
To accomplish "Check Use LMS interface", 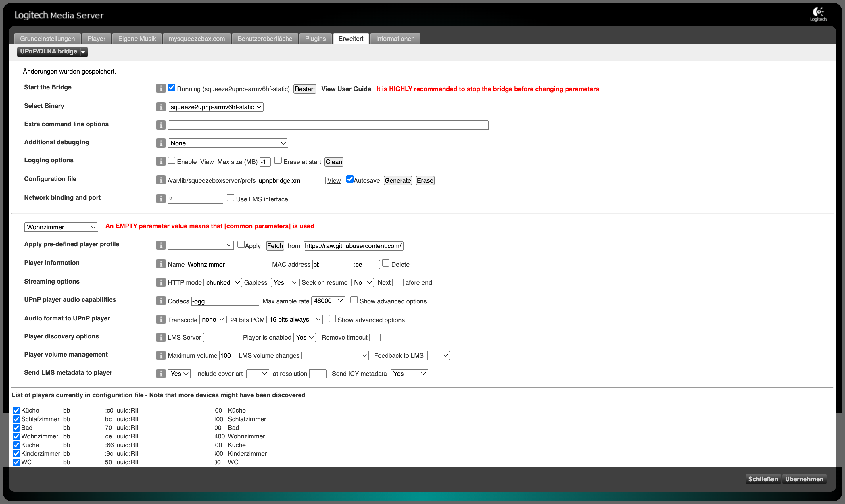I will 230,198.
